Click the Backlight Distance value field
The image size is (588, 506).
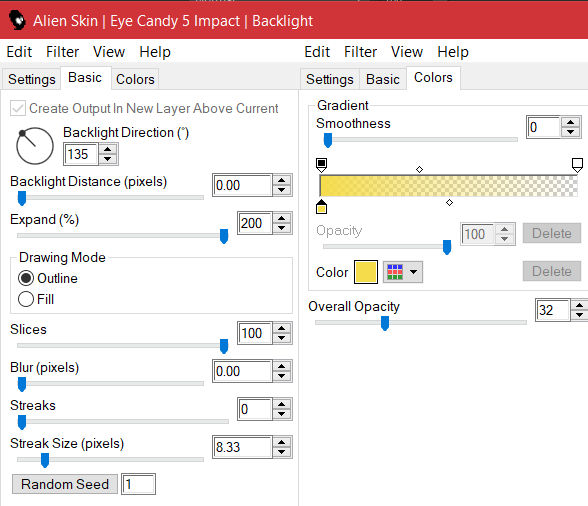242,185
